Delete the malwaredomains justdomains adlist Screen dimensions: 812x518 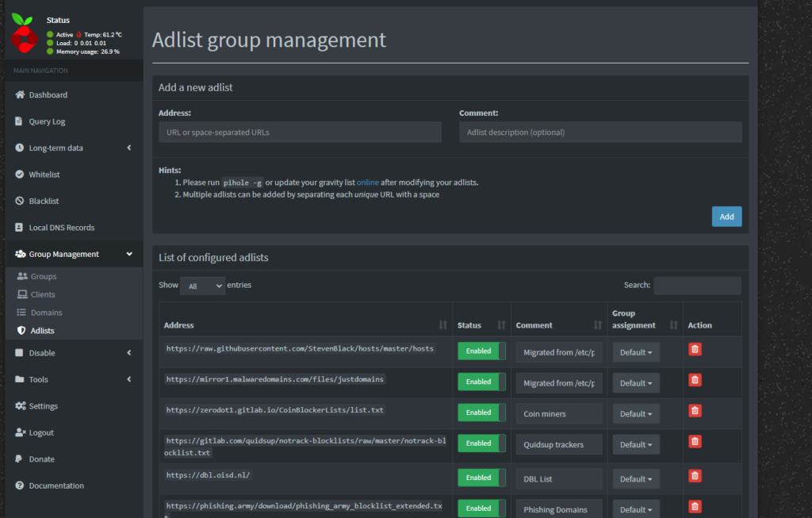pyautogui.click(x=695, y=380)
